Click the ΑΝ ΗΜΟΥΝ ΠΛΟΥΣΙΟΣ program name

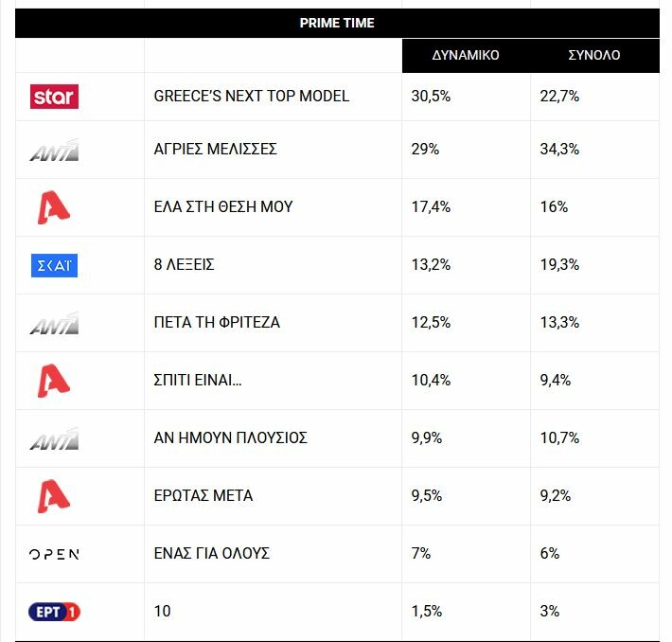click(231, 437)
